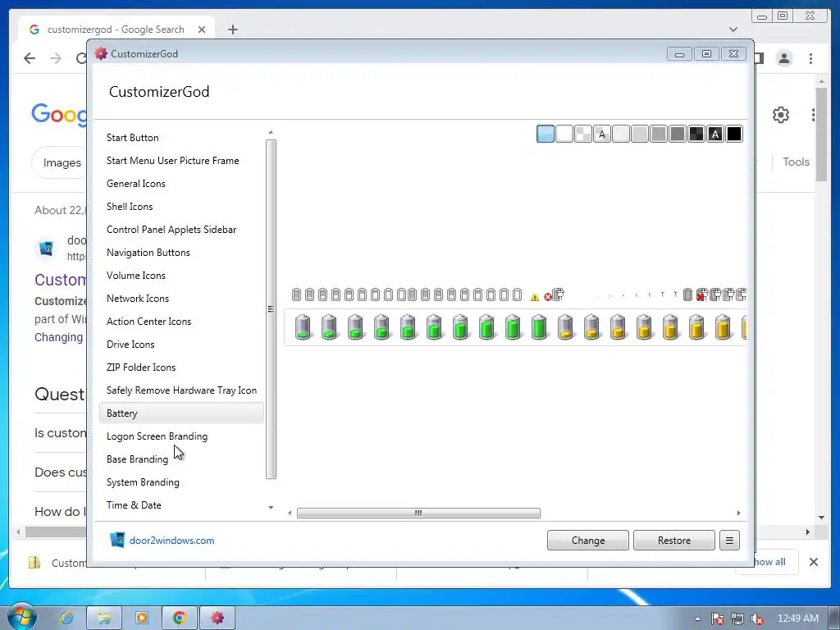Pick the light blue background swatch

point(546,134)
